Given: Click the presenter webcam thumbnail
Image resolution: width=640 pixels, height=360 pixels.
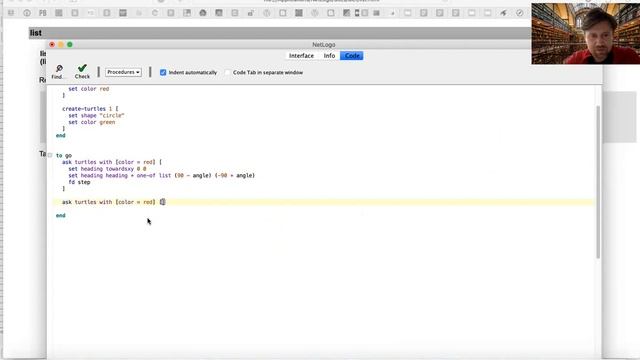Looking at the screenshot, I should coord(586,33).
